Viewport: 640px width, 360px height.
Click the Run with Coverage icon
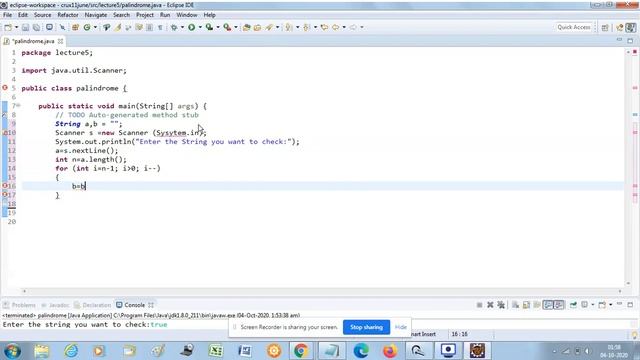coord(209,27)
